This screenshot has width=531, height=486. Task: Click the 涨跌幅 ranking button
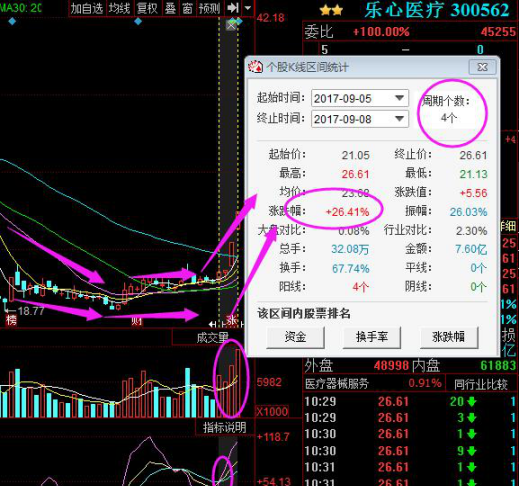pyautogui.click(x=449, y=337)
